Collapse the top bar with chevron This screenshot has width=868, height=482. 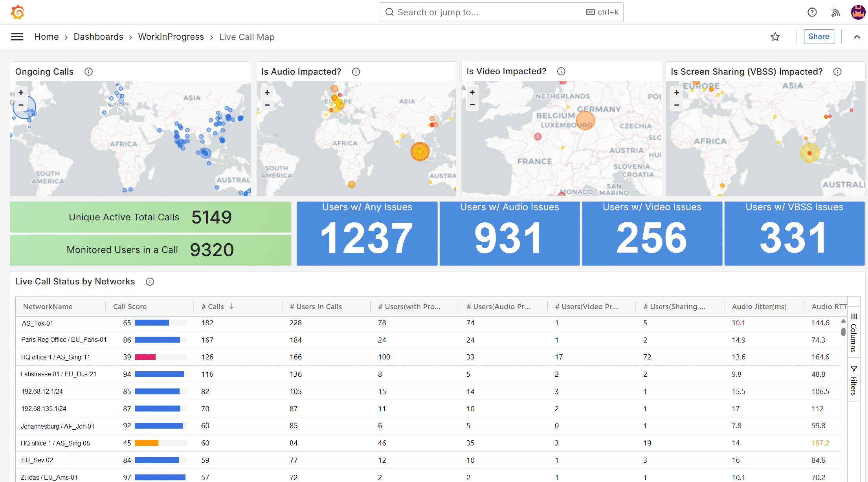[857, 37]
